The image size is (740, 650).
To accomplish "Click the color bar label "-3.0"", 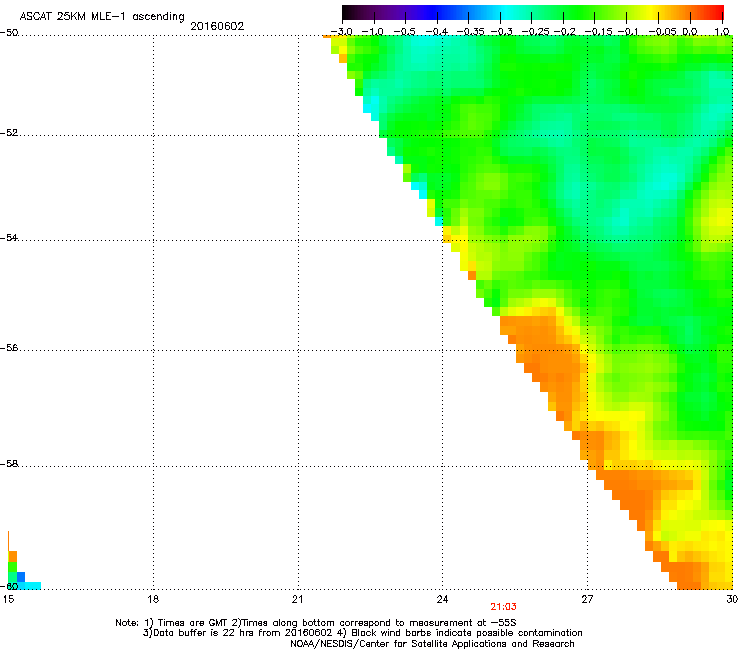I will [x=341, y=32].
